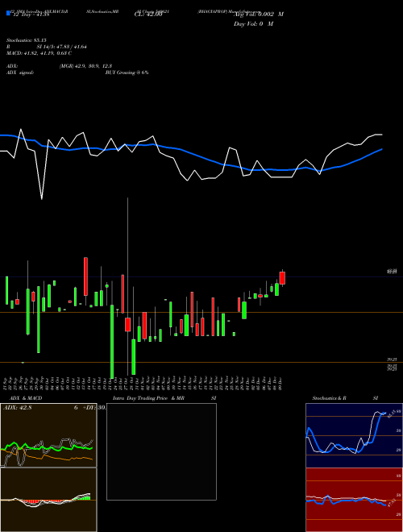
Task: Open the MACD histogram panel
Action: [48, 500]
